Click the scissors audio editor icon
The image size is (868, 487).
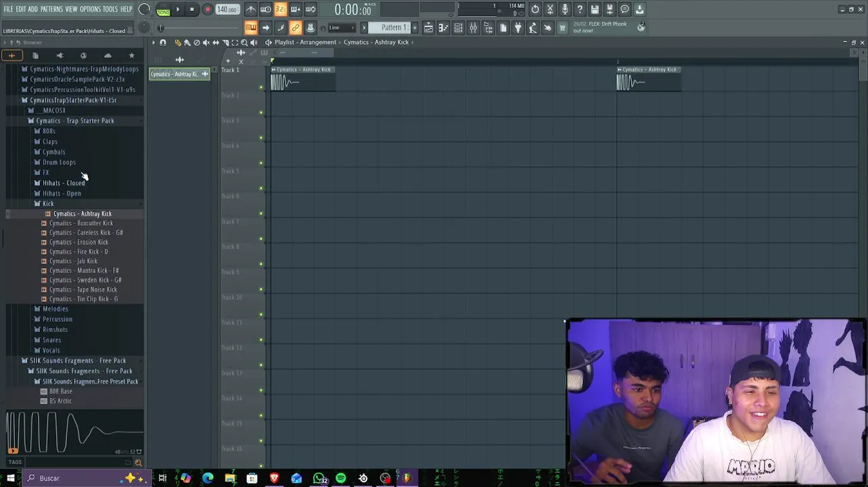pyautogui.click(x=550, y=9)
